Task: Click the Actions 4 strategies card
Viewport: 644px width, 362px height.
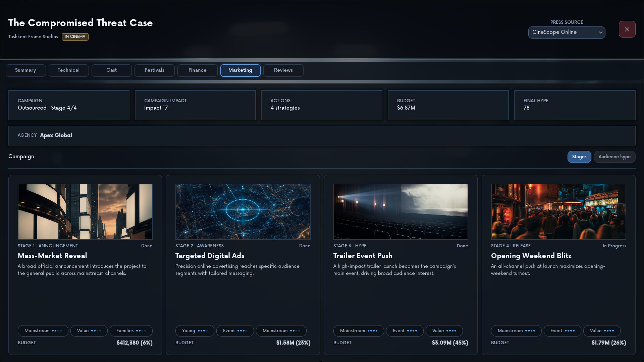Action: click(x=322, y=105)
